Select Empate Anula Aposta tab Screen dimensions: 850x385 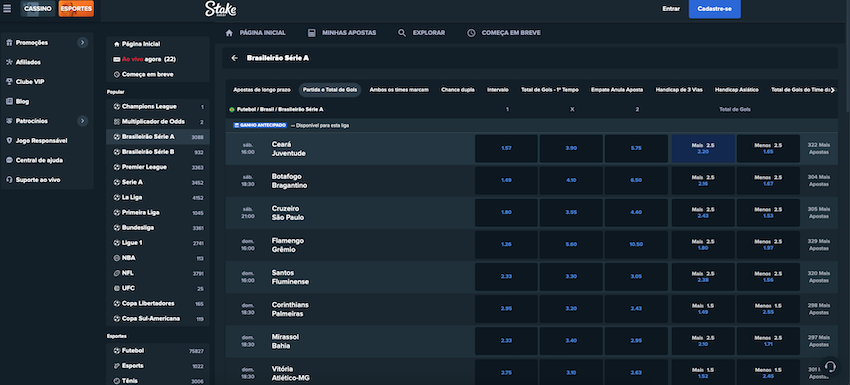click(617, 89)
